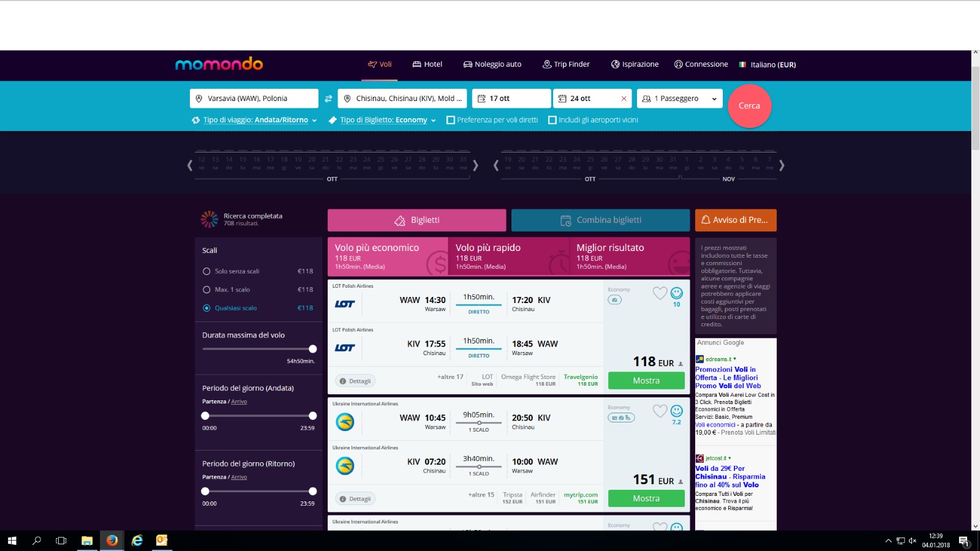Viewport: 980px width, 551px height.
Task: Click the volume icon in system tray
Action: [x=912, y=541]
